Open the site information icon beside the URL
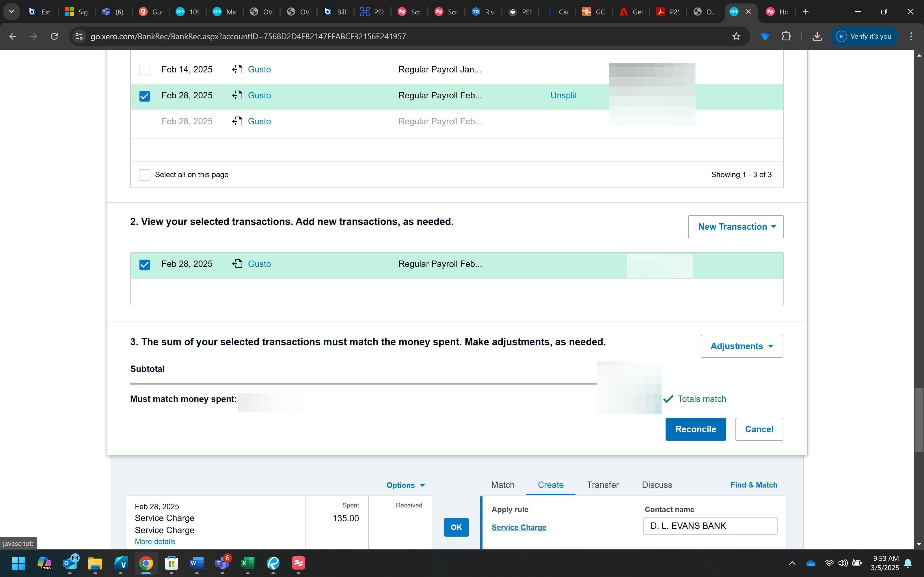 tap(79, 36)
